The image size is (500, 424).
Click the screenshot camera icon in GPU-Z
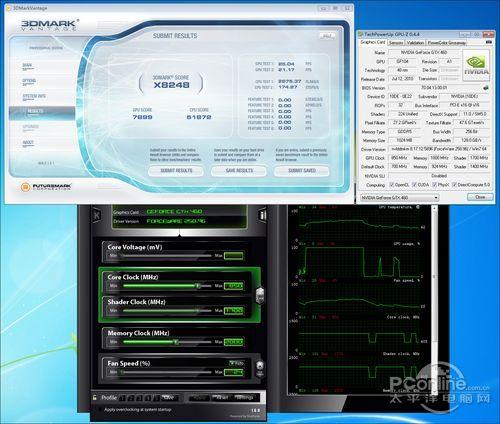click(489, 42)
